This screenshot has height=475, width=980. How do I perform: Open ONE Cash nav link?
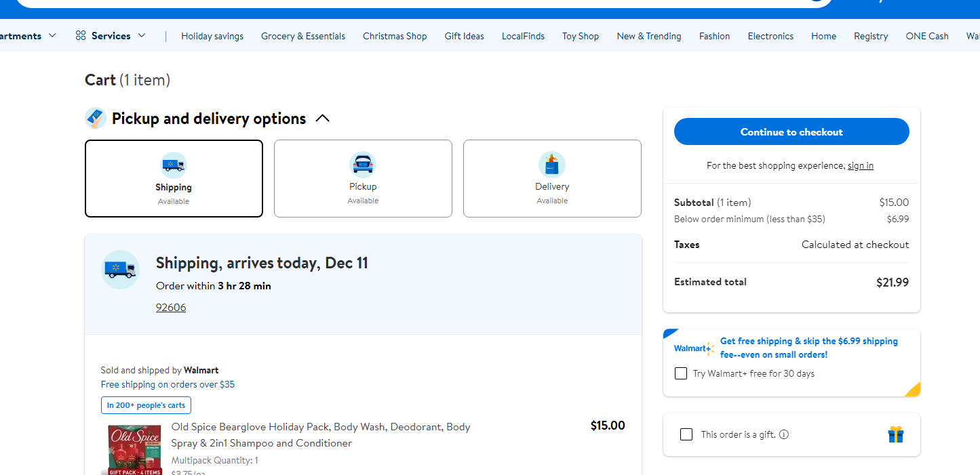coord(927,36)
